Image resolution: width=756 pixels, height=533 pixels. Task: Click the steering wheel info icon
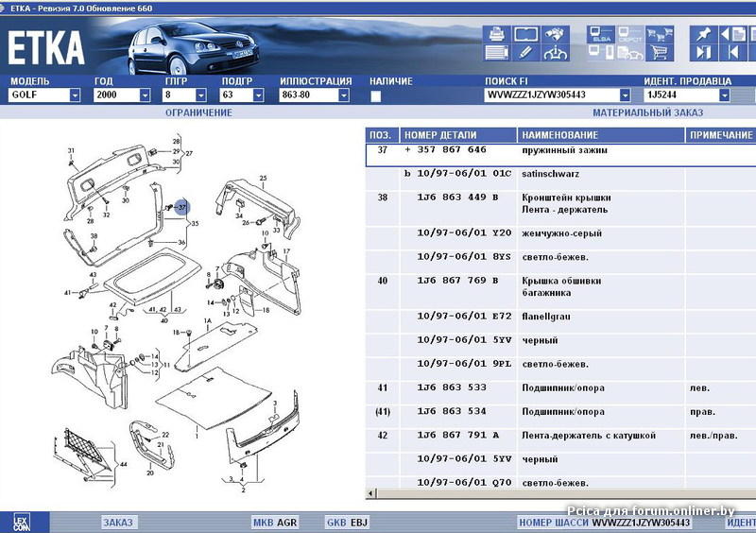tap(555, 52)
